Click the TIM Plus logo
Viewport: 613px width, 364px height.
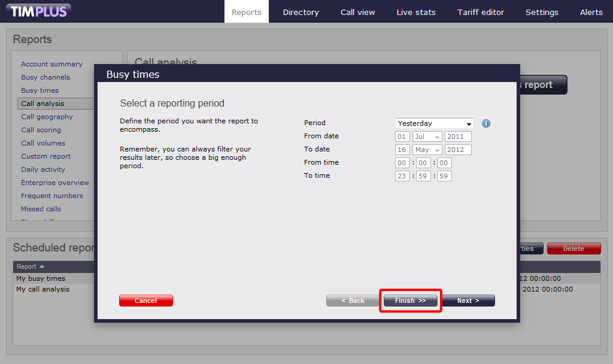(39, 11)
